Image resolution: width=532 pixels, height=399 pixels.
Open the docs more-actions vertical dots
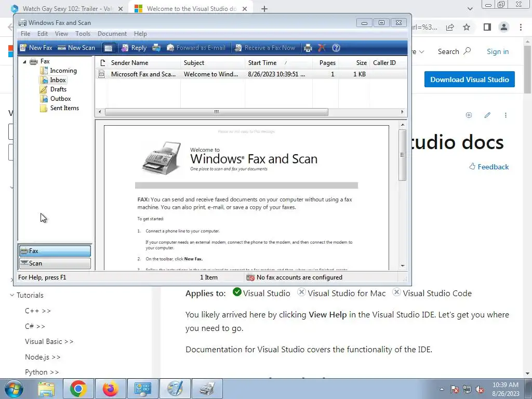506,115
